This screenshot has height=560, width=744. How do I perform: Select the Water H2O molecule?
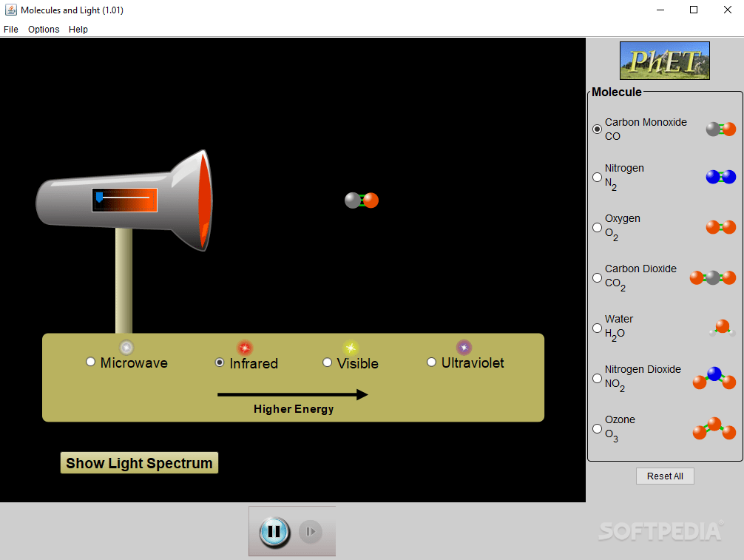(x=597, y=328)
